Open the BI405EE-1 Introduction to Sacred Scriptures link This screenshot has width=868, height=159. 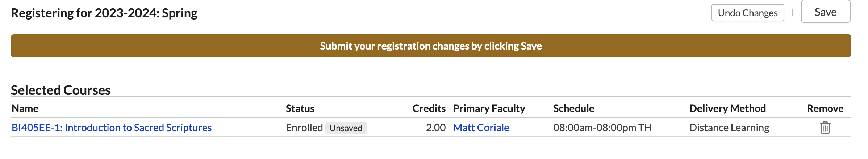(112, 128)
